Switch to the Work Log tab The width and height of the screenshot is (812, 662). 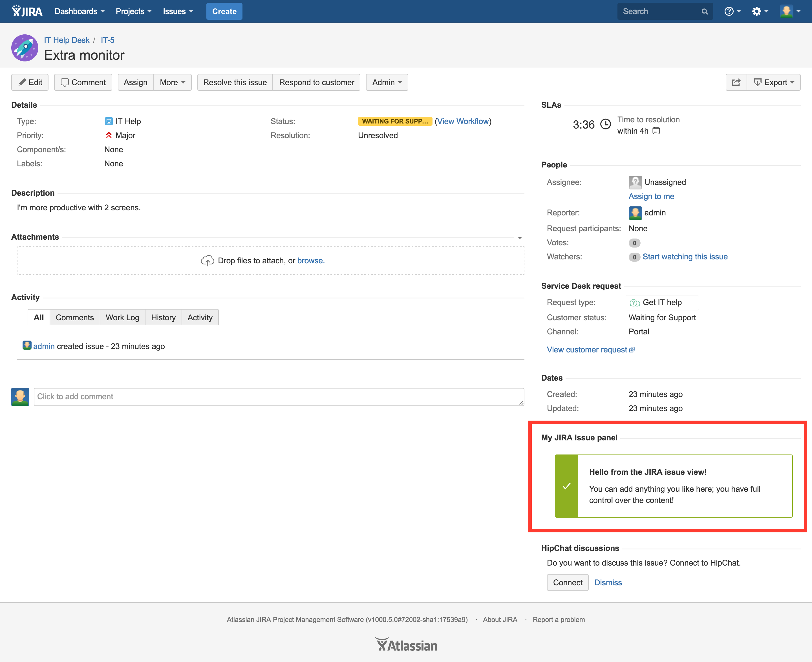click(x=122, y=317)
